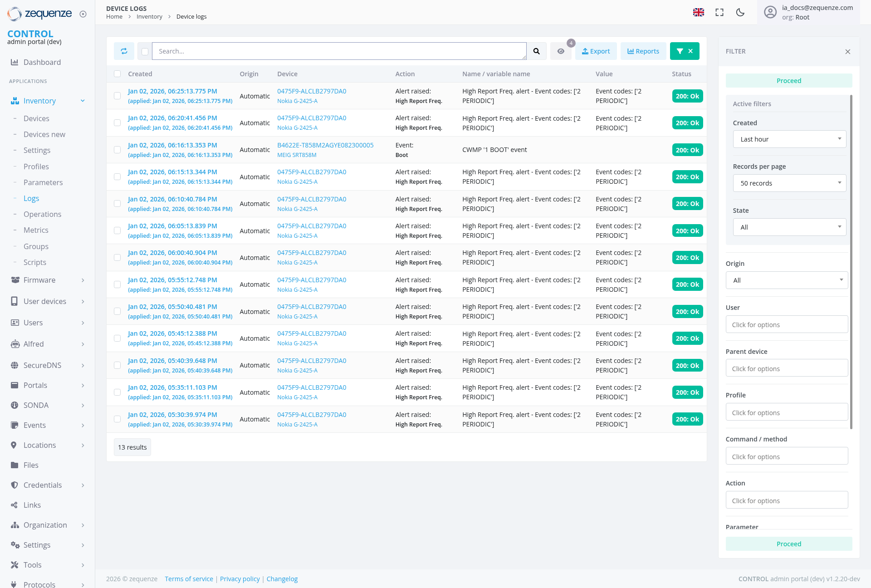Click the SecureDNS globe icon
This screenshot has width=871, height=588.
point(15,365)
